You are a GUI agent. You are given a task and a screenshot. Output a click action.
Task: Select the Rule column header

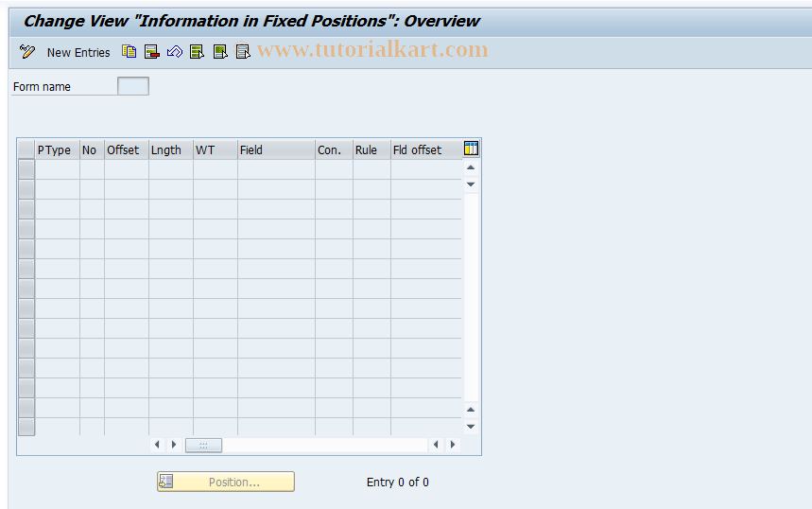point(371,149)
